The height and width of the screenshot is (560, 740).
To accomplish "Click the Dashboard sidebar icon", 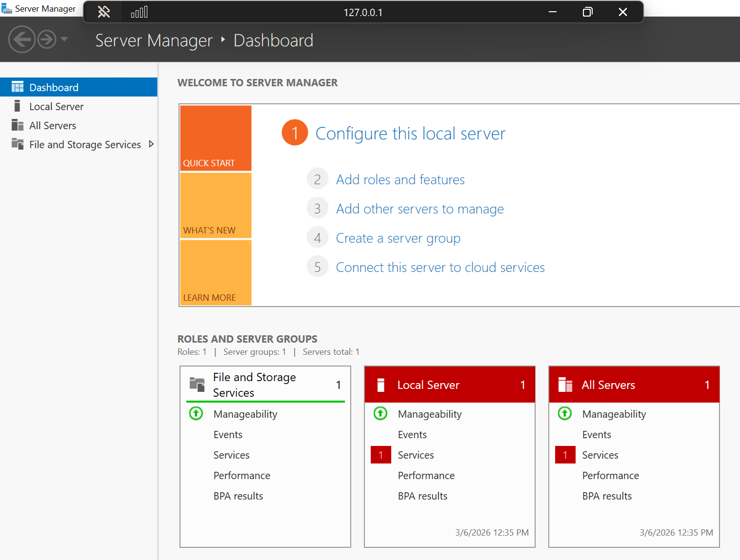I will click(18, 88).
